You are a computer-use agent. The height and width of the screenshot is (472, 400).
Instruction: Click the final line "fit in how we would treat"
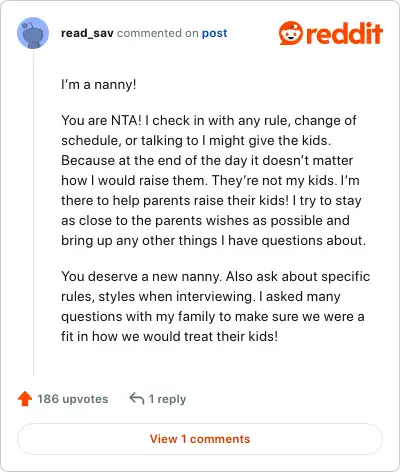coord(169,336)
